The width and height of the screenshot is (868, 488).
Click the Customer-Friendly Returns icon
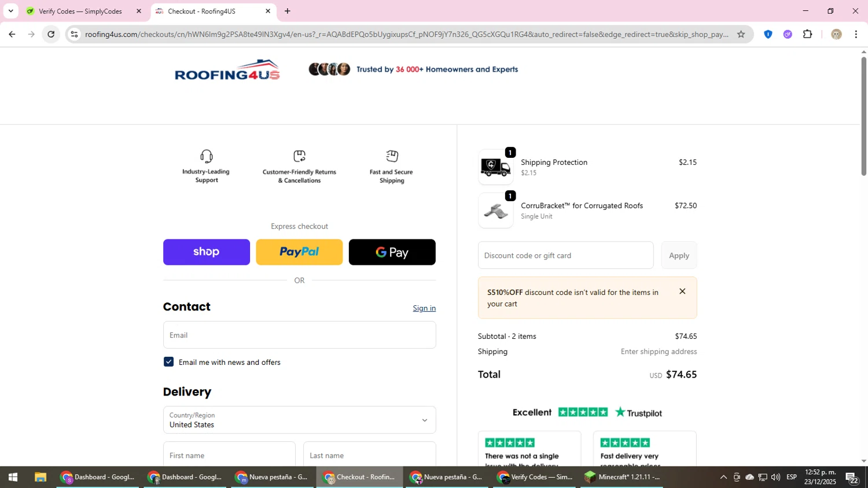[299, 156]
